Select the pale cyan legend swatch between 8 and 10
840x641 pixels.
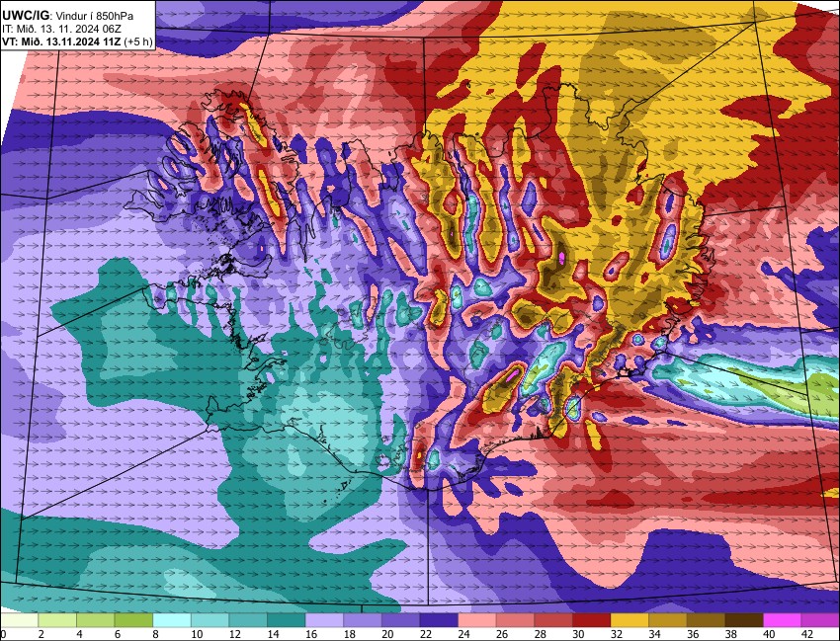pos(172,620)
